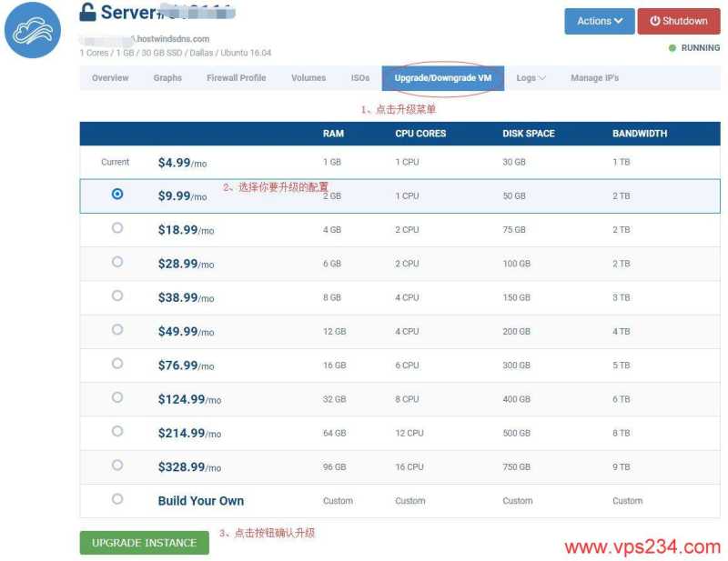728x561 pixels.
Task: Click the 12 GB RAM cell
Action: pos(334,331)
